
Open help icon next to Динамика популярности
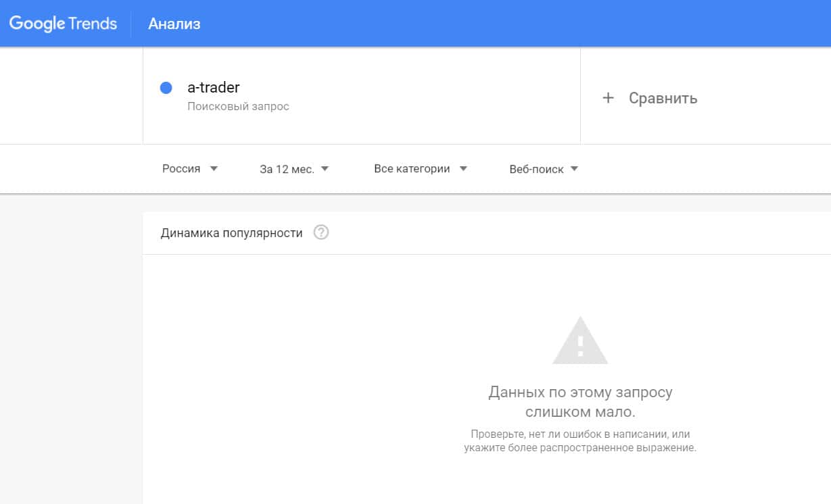[x=321, y=233]
